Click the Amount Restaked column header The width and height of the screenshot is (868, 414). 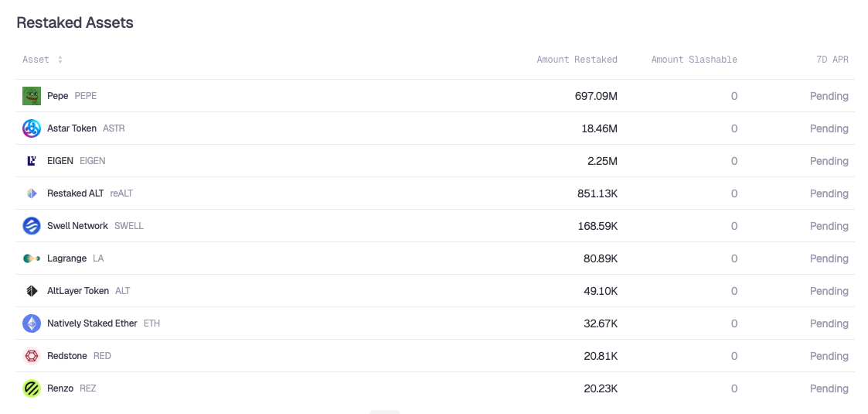click(x=577, y=60)
